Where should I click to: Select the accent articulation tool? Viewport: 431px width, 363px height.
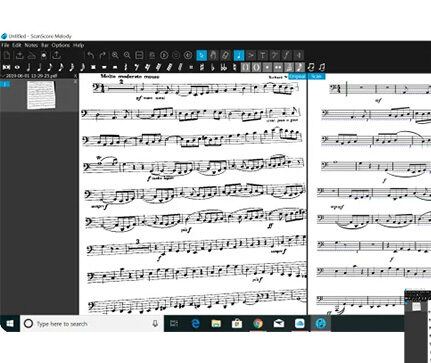coord(251,55)
